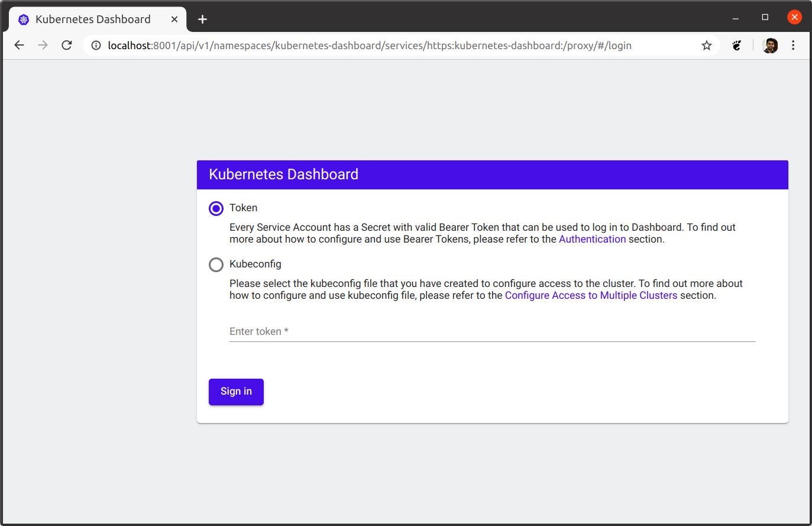This screenshot has width=812, height=526.
Task: Click the Token label text
Action: point(243,208)
